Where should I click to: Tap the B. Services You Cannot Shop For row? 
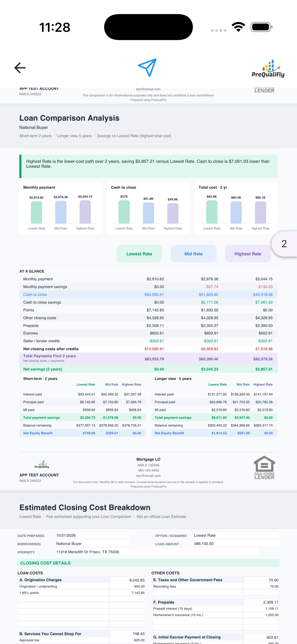click(81, 634)
